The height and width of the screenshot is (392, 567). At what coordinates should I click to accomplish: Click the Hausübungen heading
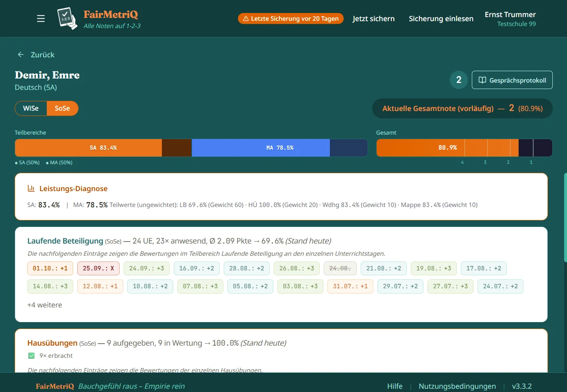[x=52, y=343]
